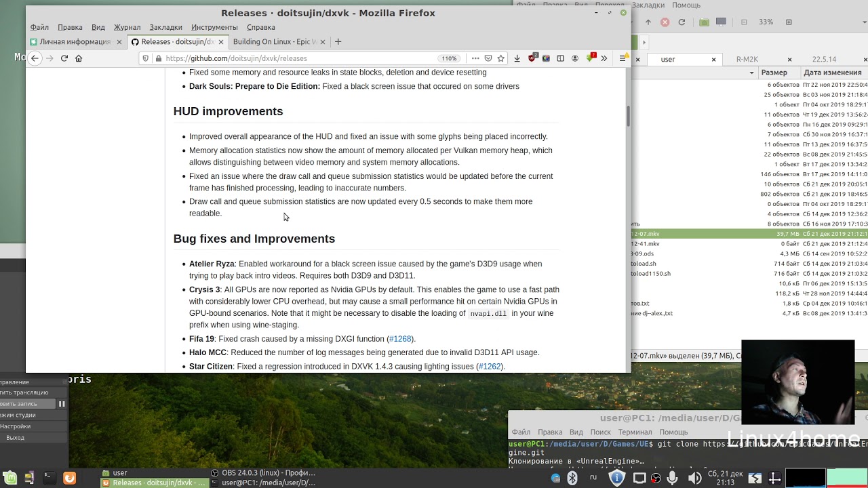Viewport: 868px width, 488px height.
Task: Open Firefox Журнал menu
Action: (x=127, y=27)
